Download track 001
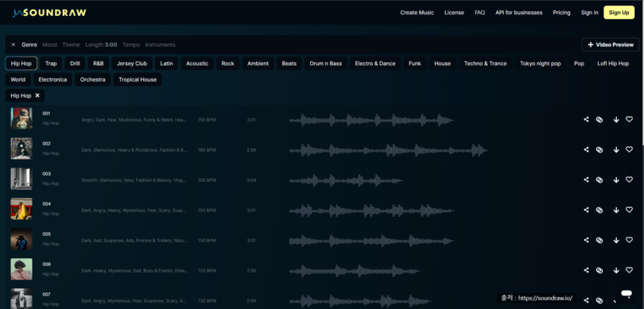Screen dimensions: 644x309 click(616, 120)
